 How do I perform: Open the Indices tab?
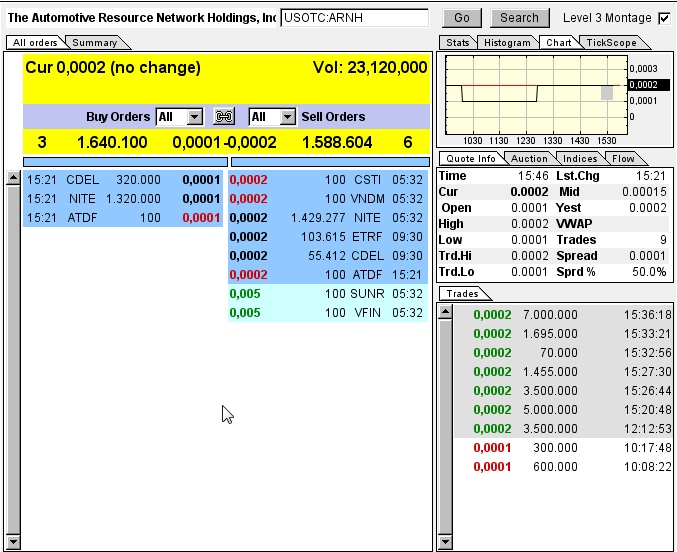pyautogui.click(x=580, y=159)
